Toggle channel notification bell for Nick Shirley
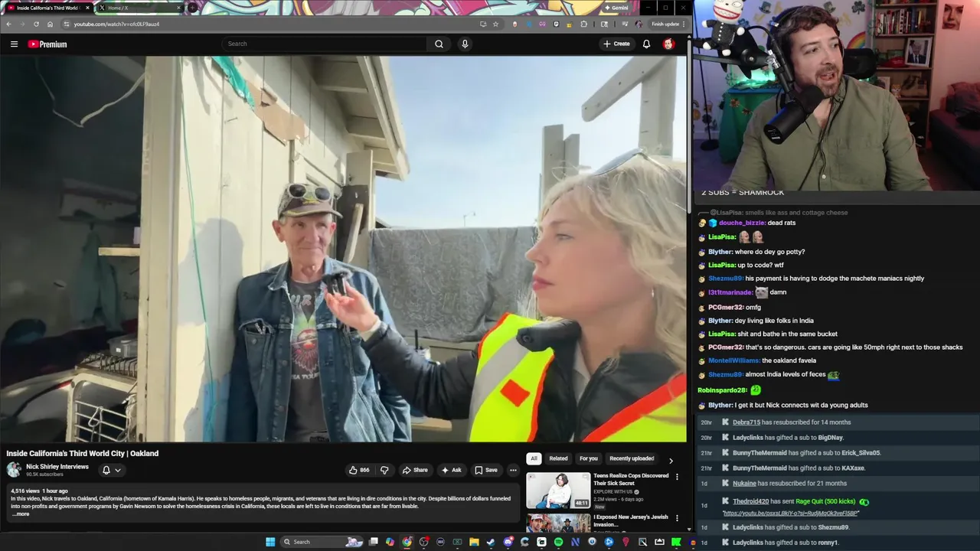The image size is (980, 551). tap(106, 470)
